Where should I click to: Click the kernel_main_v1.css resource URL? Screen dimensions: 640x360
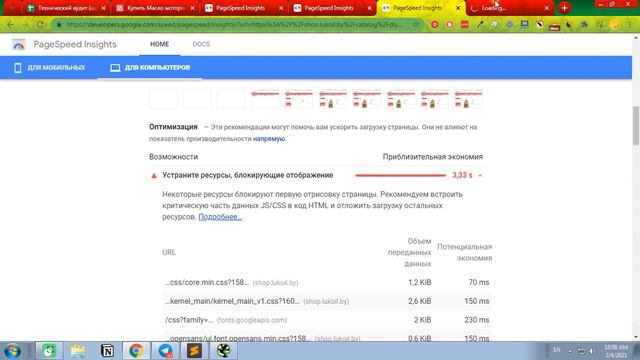pos(232,301)
